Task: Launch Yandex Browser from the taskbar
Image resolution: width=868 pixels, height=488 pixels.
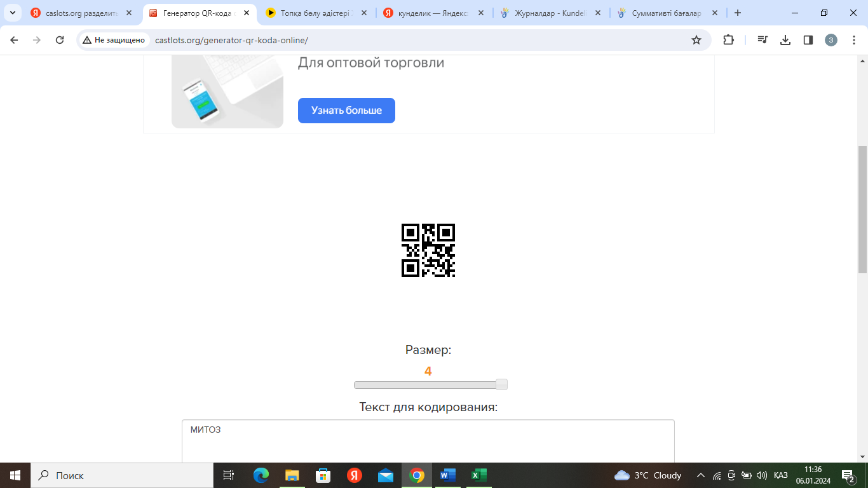Action: click(x=355, y=475)
